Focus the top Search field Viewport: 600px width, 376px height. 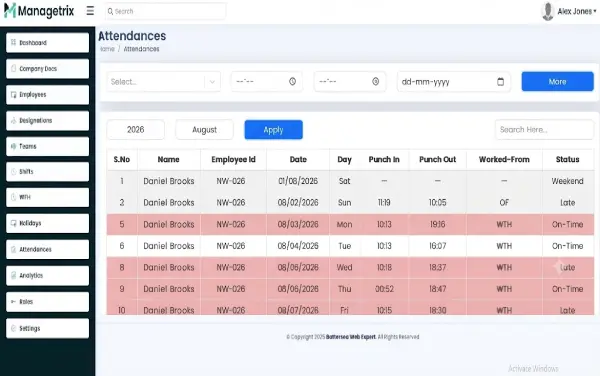166,11
